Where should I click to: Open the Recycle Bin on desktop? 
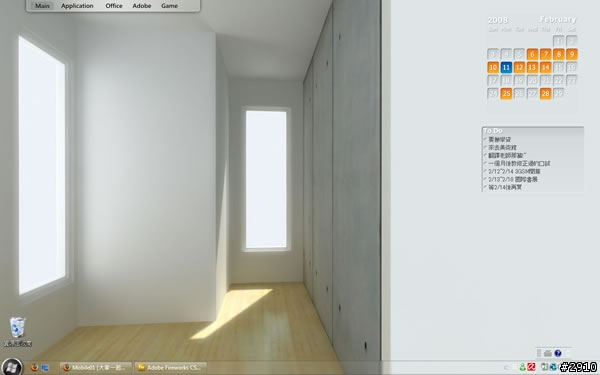(17, 332)
